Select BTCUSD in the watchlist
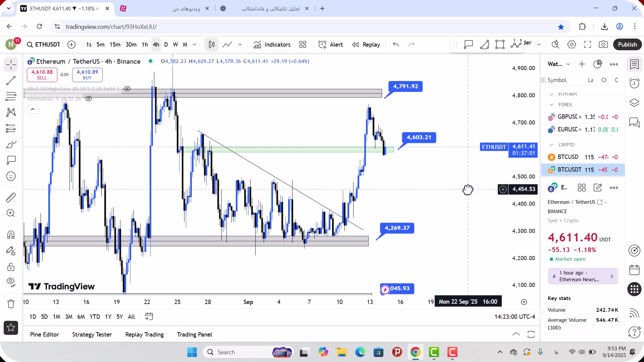Screen dimensions: 644x362 [x=583, y=157]
